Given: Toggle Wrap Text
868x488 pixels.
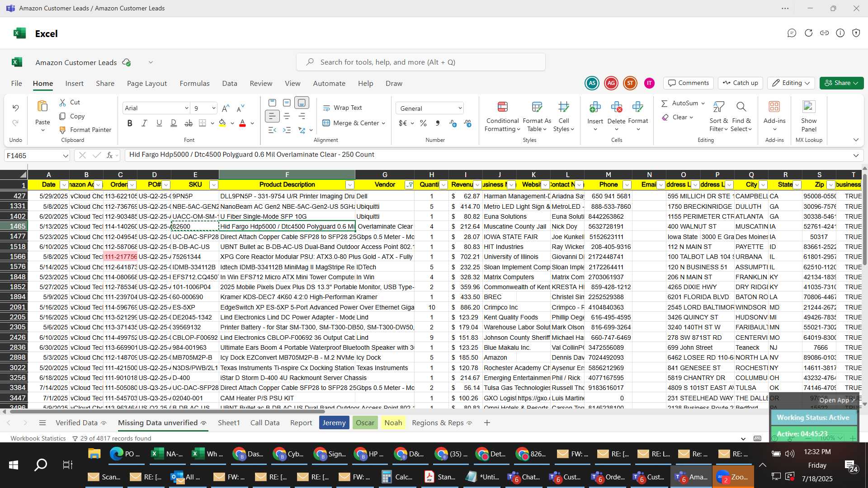Looking at the screenshot, I should [342, 108].
